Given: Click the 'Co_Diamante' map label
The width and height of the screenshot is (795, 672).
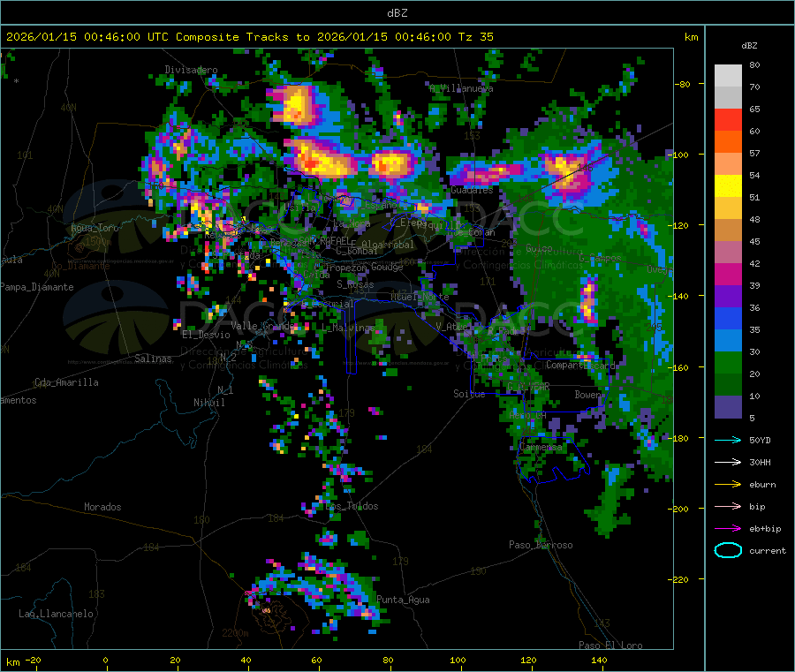Looking at the screenshot, I should tap(80, 266).
